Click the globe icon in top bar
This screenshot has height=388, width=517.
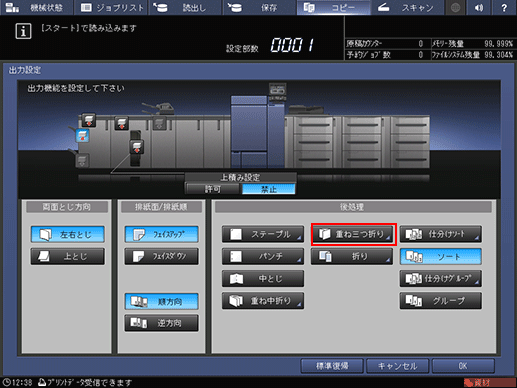455,7
